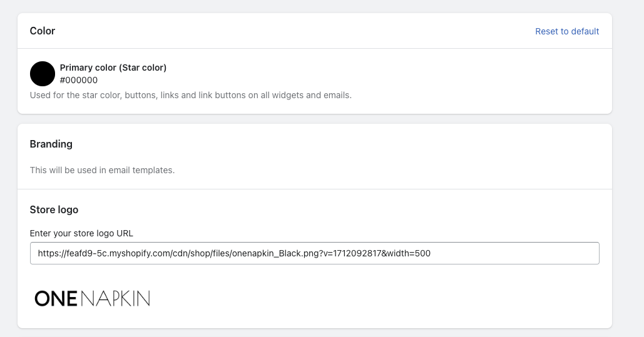Click the #000000 hex color value
Viewport: 644px width, 337px height.
click(x=79, y=80)
